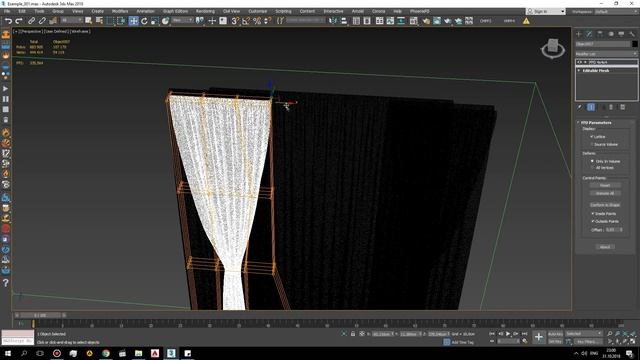Click the Set Key button
Viewport: 640px width, 360px height.
(555, 341)
